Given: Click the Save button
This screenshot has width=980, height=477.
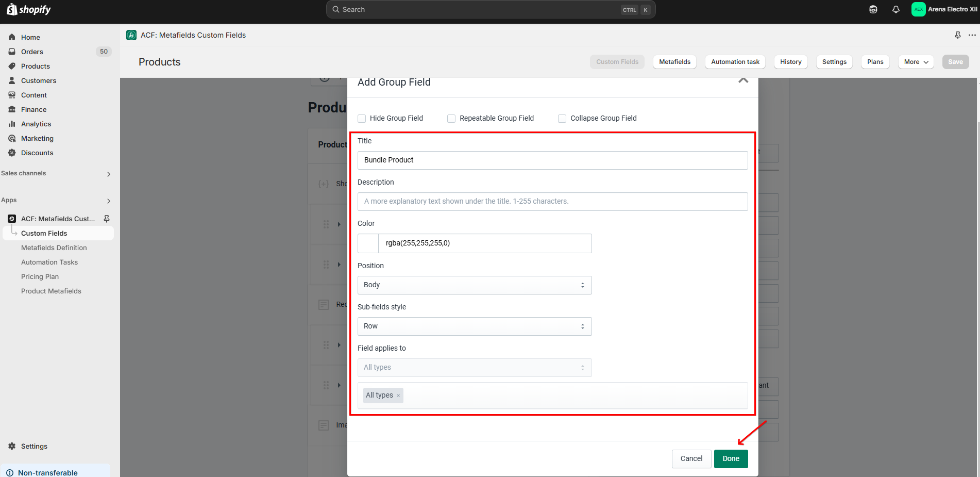Looking at the screenshot, I should click(955, 62).
